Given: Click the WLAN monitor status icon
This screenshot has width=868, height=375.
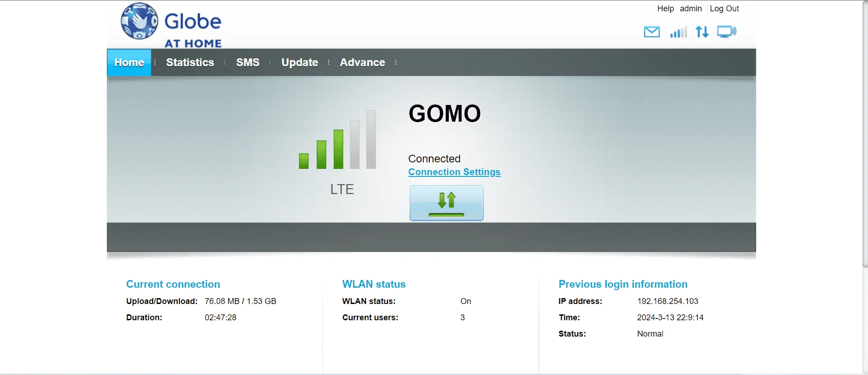Looking at the screenshot, I should pos(727,32).
